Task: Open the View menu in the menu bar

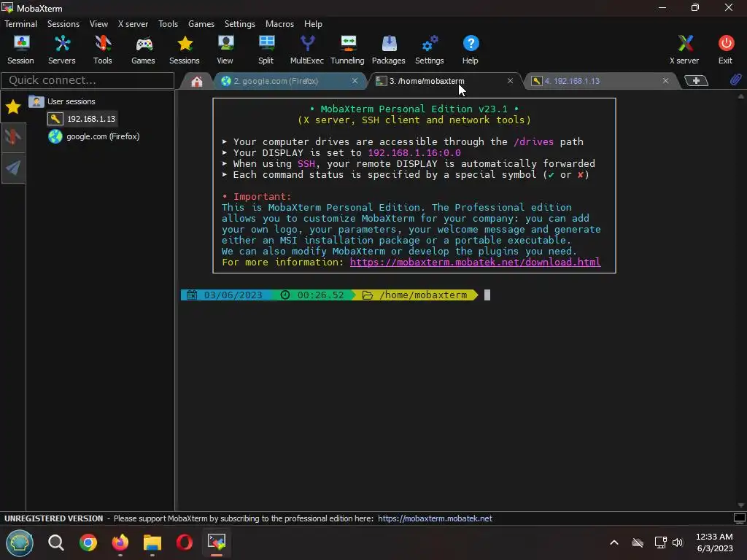Action: click(98, 24)
